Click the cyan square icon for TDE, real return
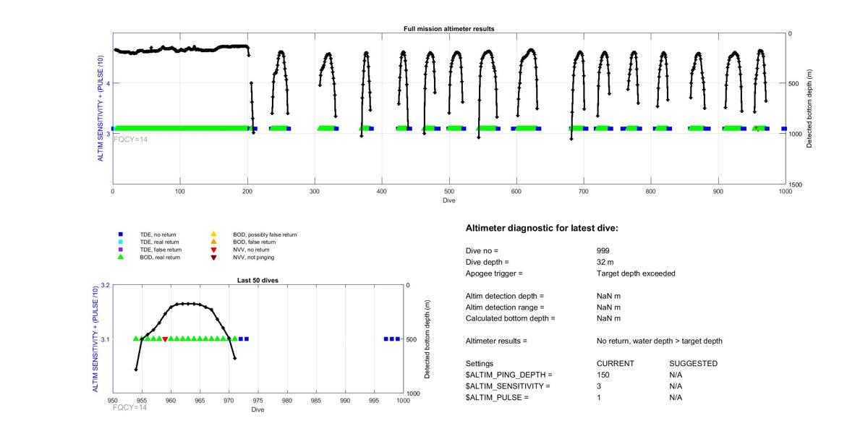The height and width of the screenshot is (442, 868). (x=121, y=242)
